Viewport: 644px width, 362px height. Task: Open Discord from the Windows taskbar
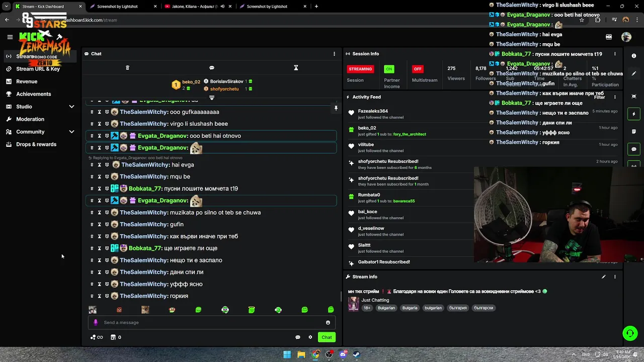pos(343,354)
